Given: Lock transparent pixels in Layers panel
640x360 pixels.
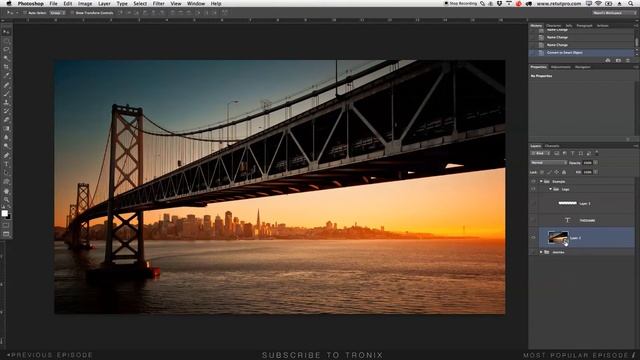Looking at the screenshot, I should click(x=542, y=172).
